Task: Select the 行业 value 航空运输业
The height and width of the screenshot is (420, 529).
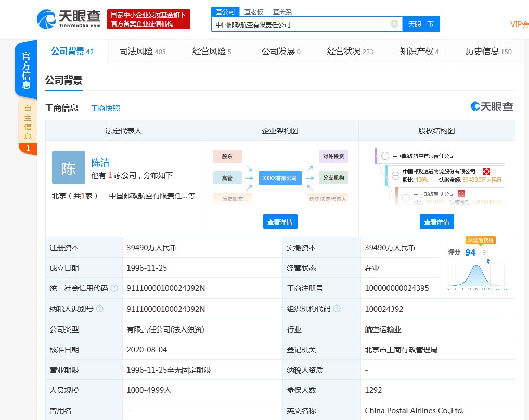Action: pos(383,329)
